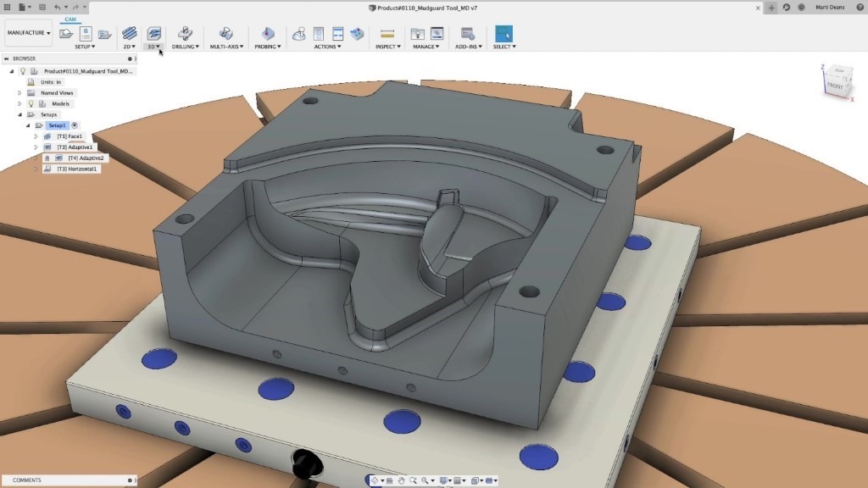The height and width of the screenshot is (488, 868).
Task: Click the Probing tool icon
Action: pos(267,34)
